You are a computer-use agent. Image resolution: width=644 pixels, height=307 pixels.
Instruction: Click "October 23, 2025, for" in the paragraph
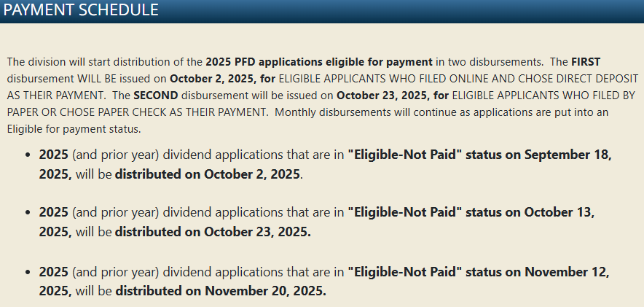[393, 96]
